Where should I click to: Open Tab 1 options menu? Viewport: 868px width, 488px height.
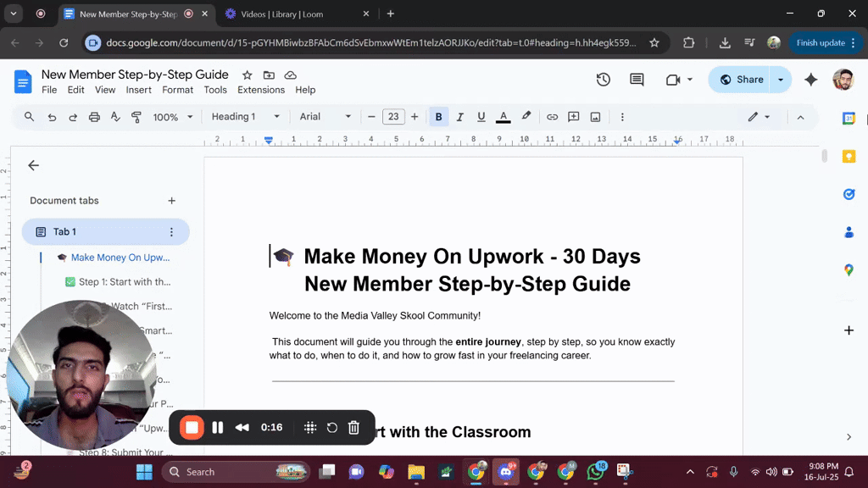[x=171, y=232]
